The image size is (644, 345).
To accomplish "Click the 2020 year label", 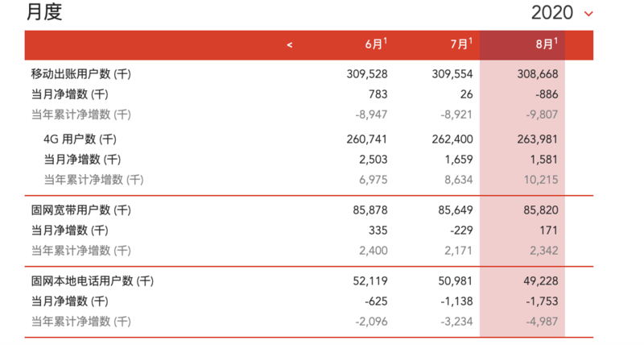I will point(552,13).
